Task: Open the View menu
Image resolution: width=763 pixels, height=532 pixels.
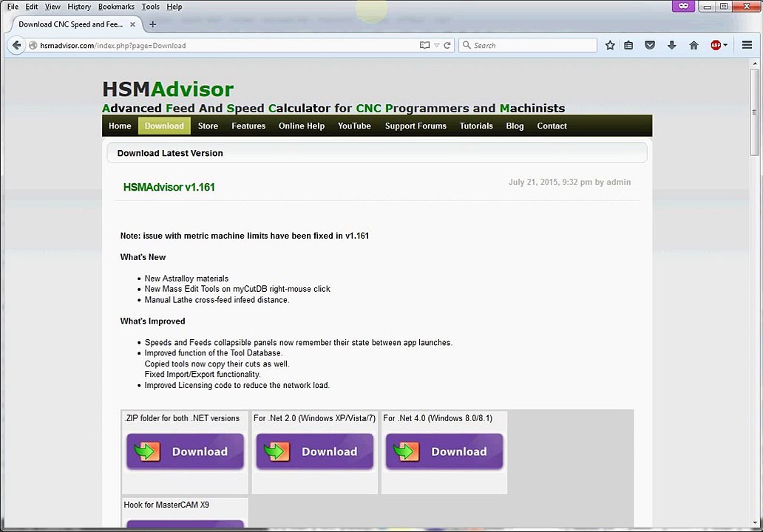Action: 52,7
